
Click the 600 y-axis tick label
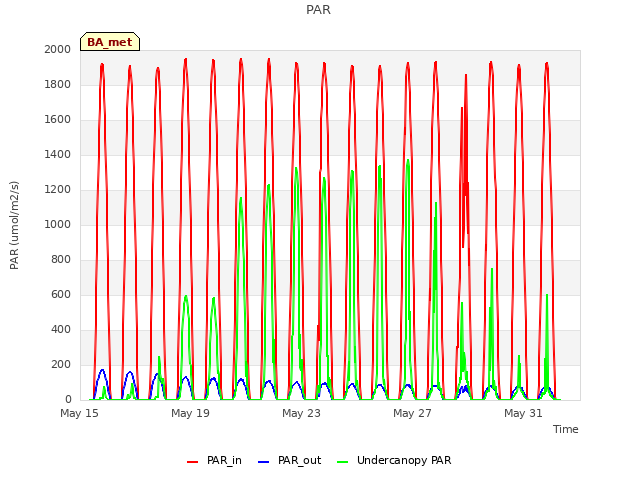pos(61,295)
